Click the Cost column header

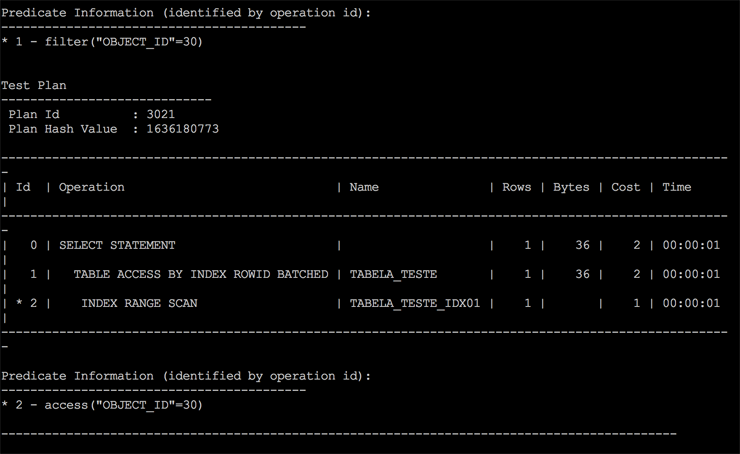[625, 187]
